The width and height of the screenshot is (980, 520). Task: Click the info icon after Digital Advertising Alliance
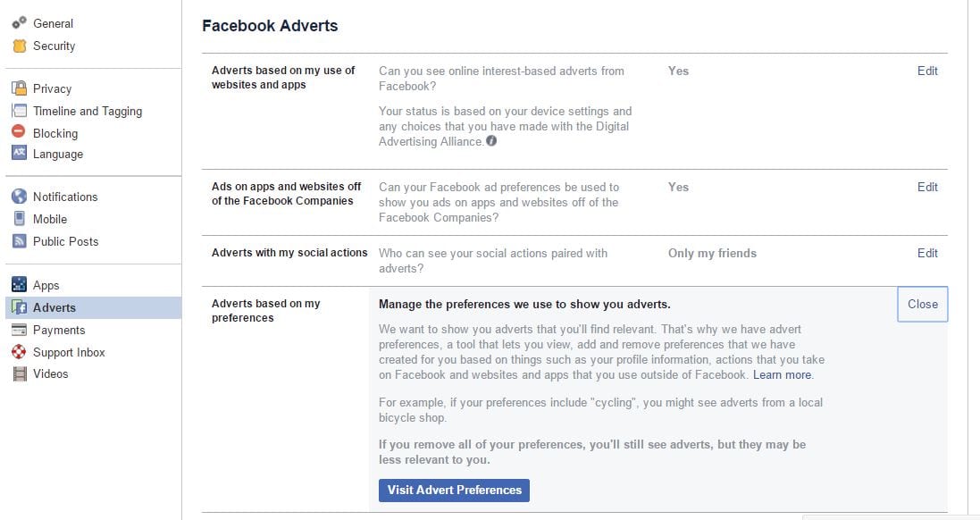(x=492, y=141)
